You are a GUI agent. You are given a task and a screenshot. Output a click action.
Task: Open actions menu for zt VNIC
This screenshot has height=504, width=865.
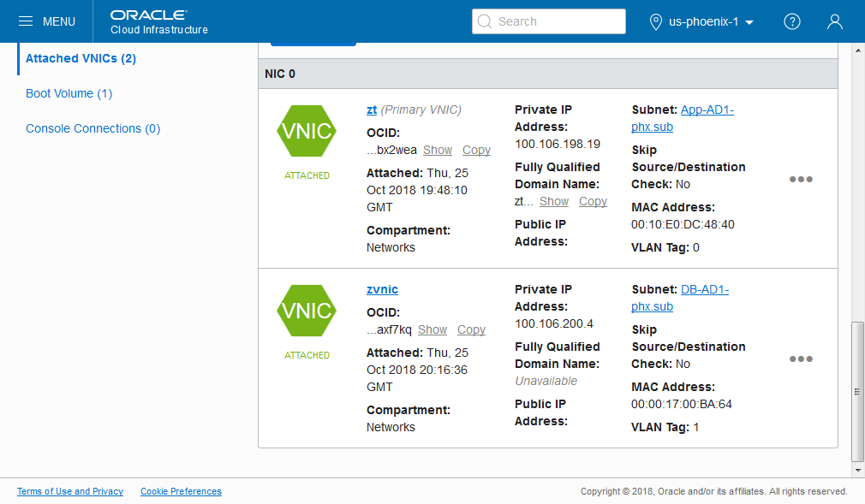coord(801,179)
